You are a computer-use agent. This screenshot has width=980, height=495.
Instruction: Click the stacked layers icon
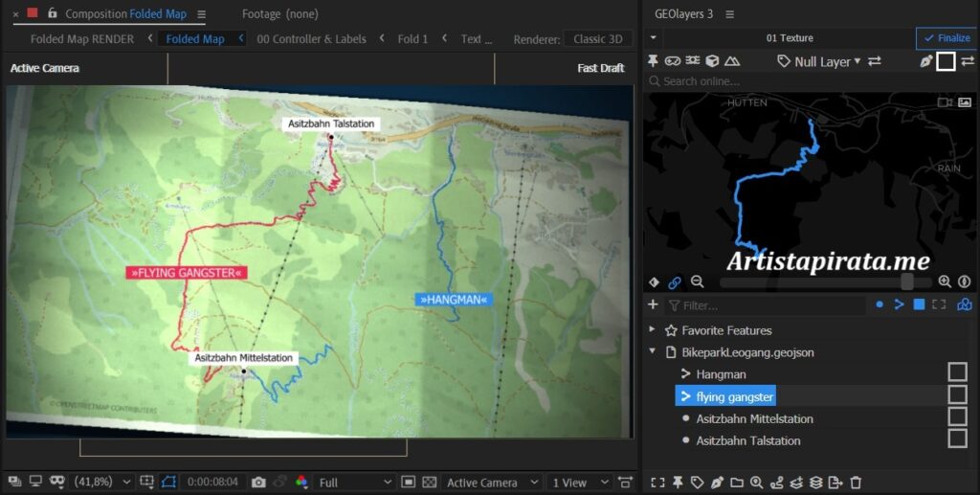[x=815, y=482]
